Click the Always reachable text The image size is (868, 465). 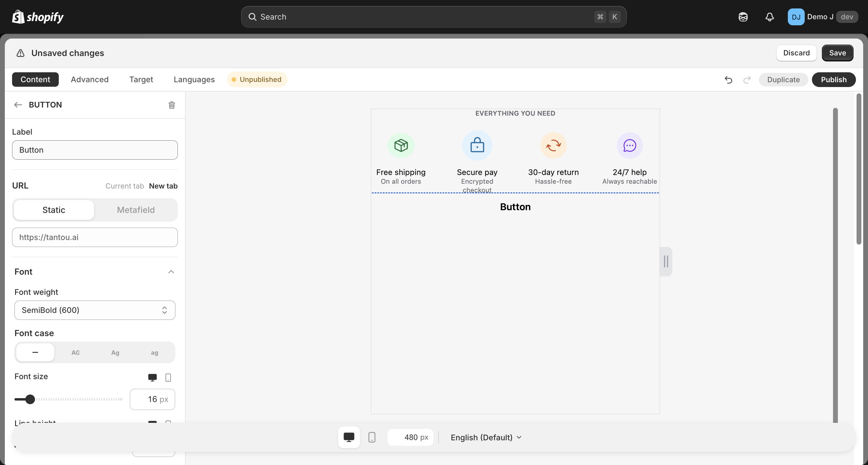(x=629, y=182)
